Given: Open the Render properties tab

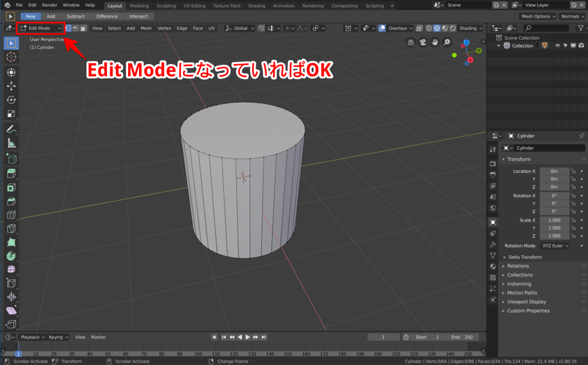Looking at the screenshot, I should 493,164.
